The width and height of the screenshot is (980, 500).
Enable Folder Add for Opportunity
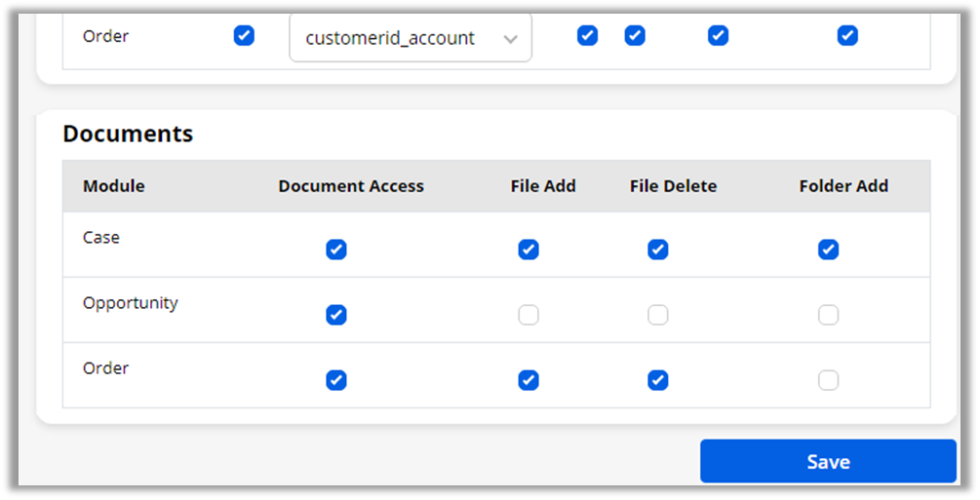pos(828,315)
